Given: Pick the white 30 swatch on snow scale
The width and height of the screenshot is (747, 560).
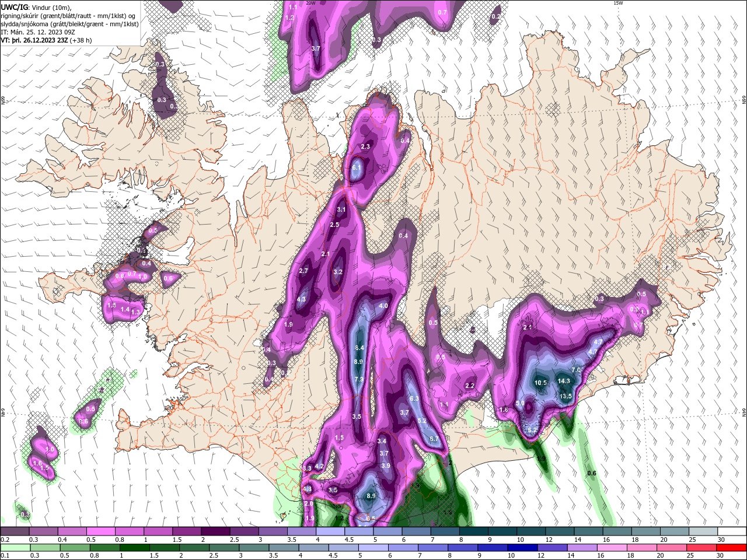Looking at the screenshot, I should click(x=732, y=531).
